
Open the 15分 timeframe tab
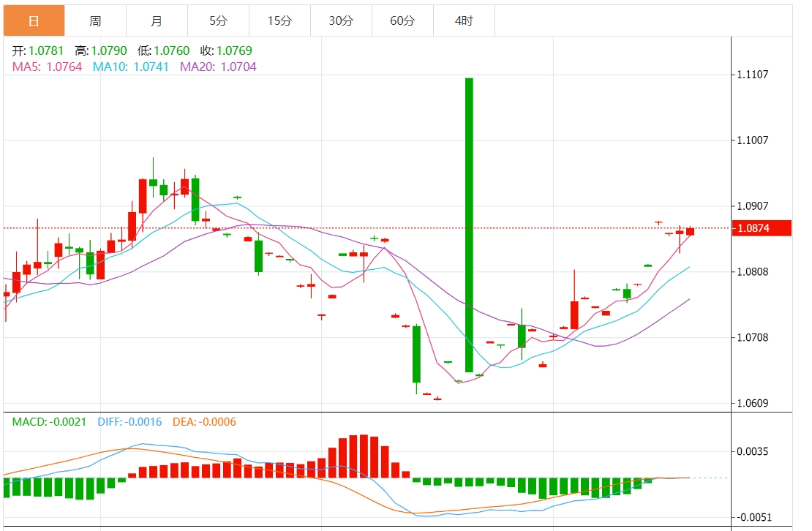coord(279,20)
